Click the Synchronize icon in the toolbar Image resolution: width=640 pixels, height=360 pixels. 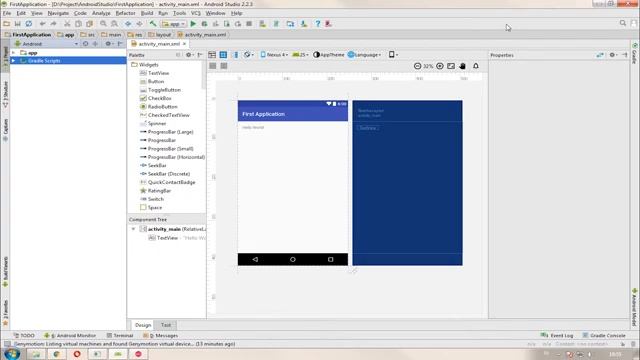coord(29,24)
